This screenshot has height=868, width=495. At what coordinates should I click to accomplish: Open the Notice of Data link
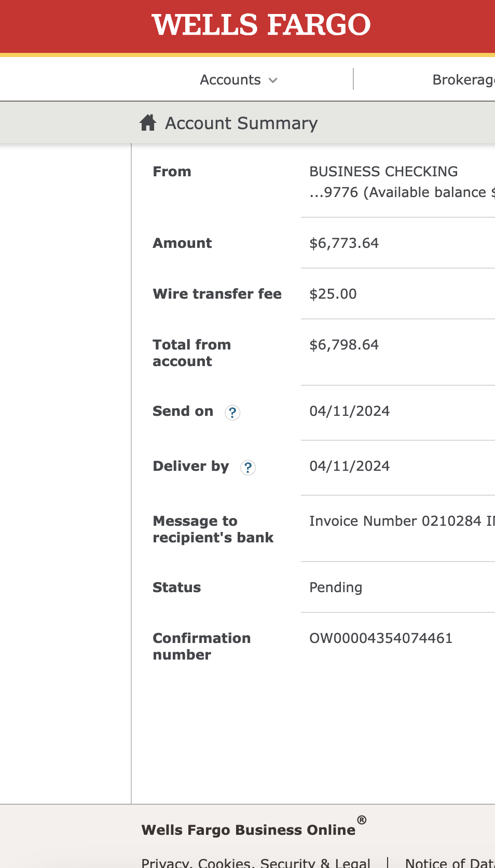(450, 862)
